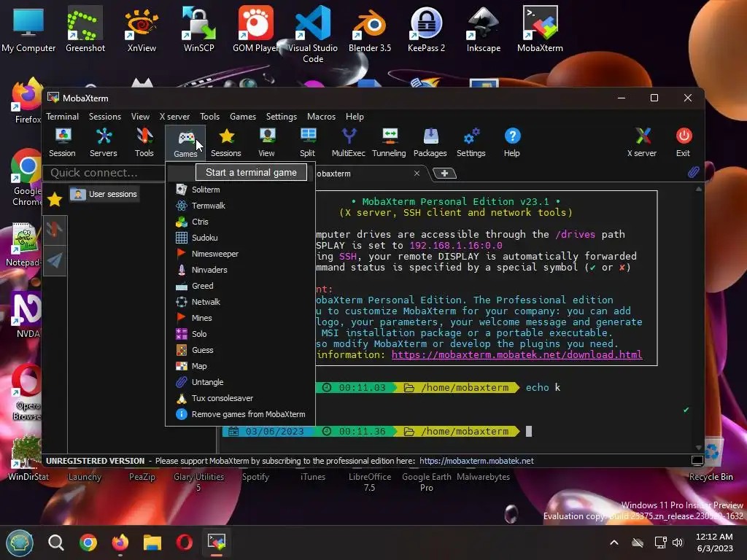Open the Inkscape desktop shortcut
Screen dimensions: 747x560
[483, 28]
